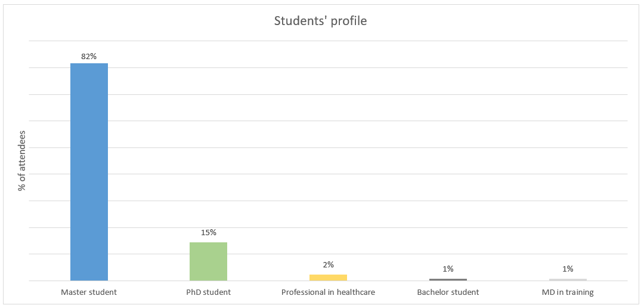Select the "PhD student" category label
This screenshot has height=308, width=644.
208,292
